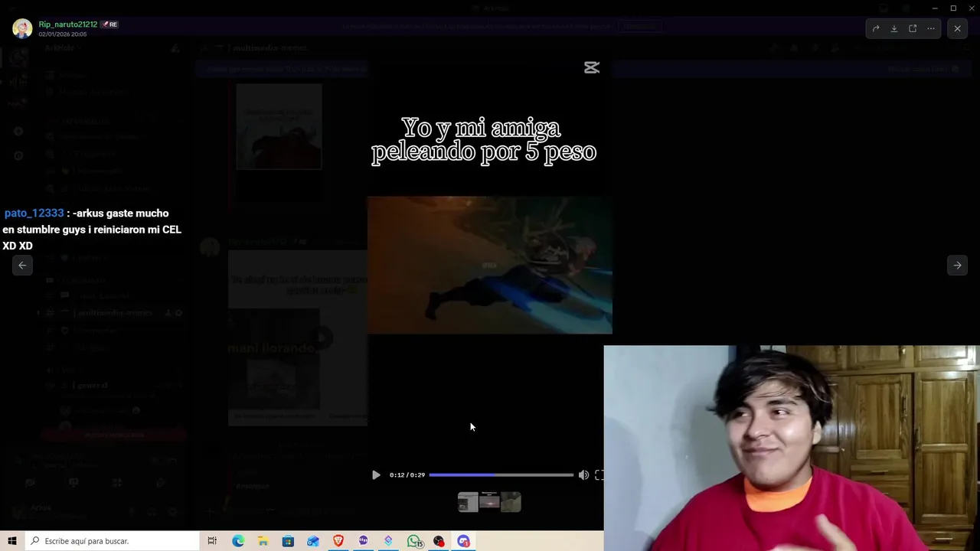Screen dimensions: 980x551
Task: Click the Rip_naruto21212 username
Action: point(68,24)
